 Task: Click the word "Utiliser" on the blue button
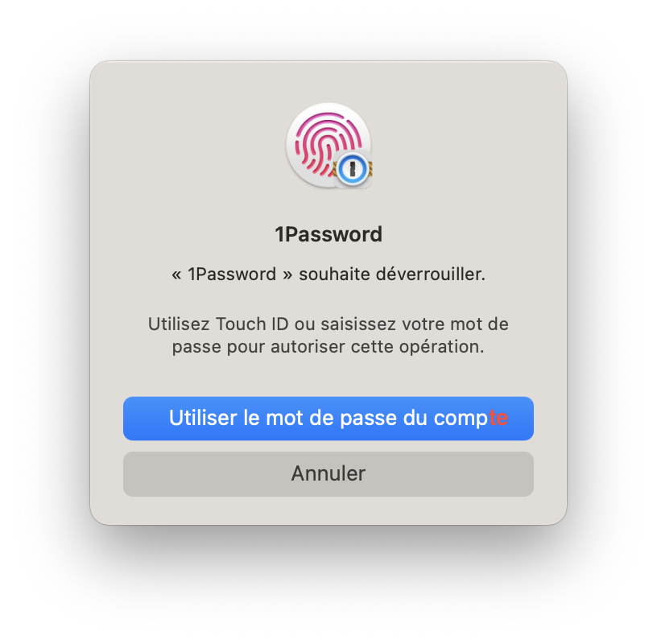203,418
